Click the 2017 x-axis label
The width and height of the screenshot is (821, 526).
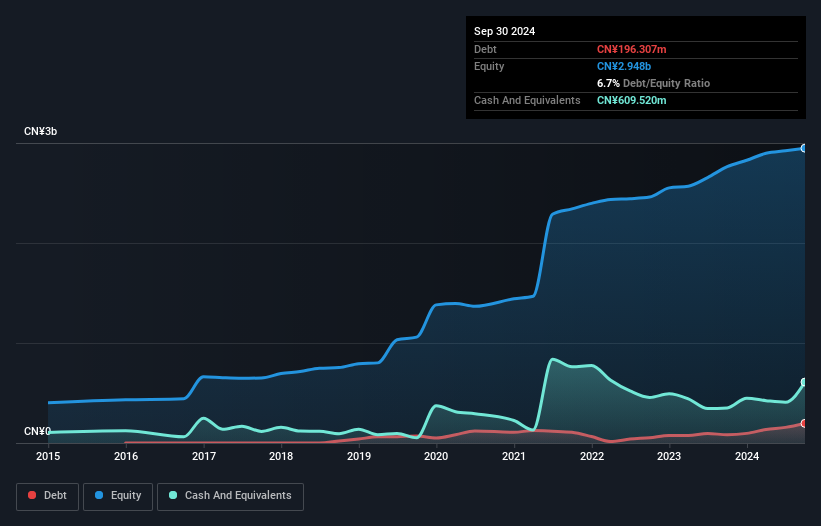204,456
